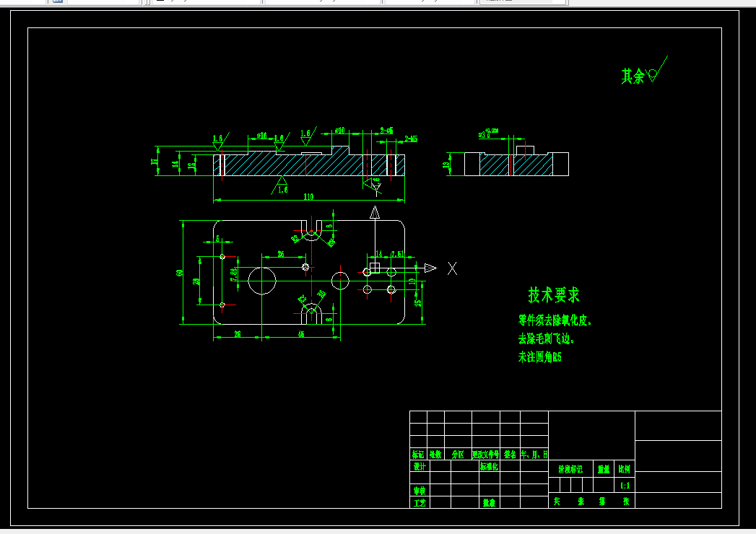Image resolution: width=756 pixels, height=534 pixels.
Task: Select the hatched main section view
Action: click(x=309, y=161)
